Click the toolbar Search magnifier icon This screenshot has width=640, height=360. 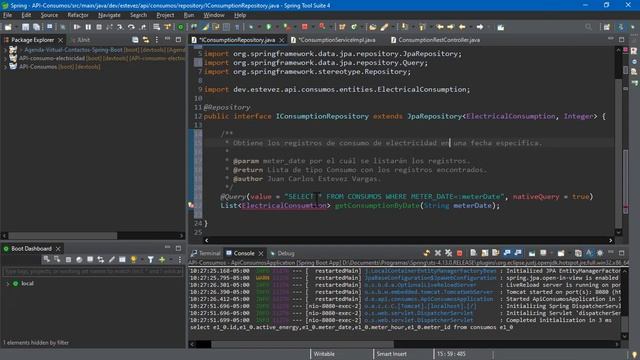(x=588, y=27)
